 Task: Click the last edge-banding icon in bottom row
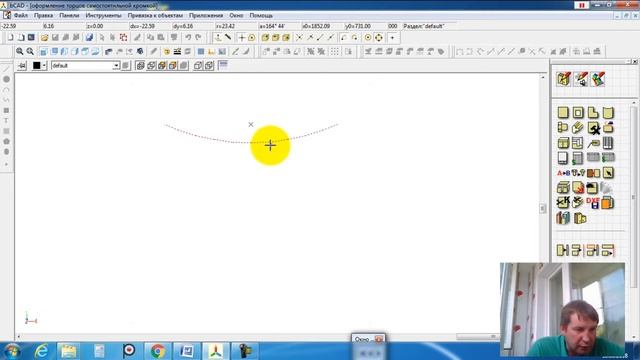pos(608,250)
